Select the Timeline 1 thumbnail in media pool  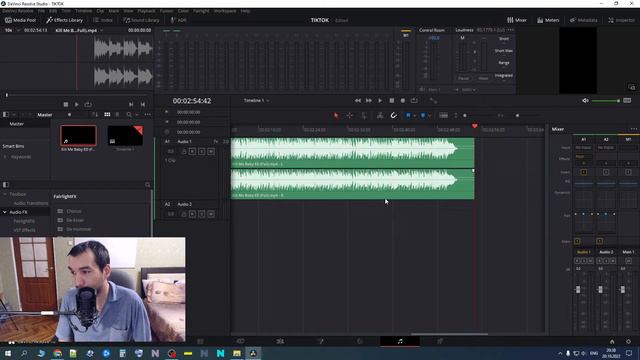point(125,136)
